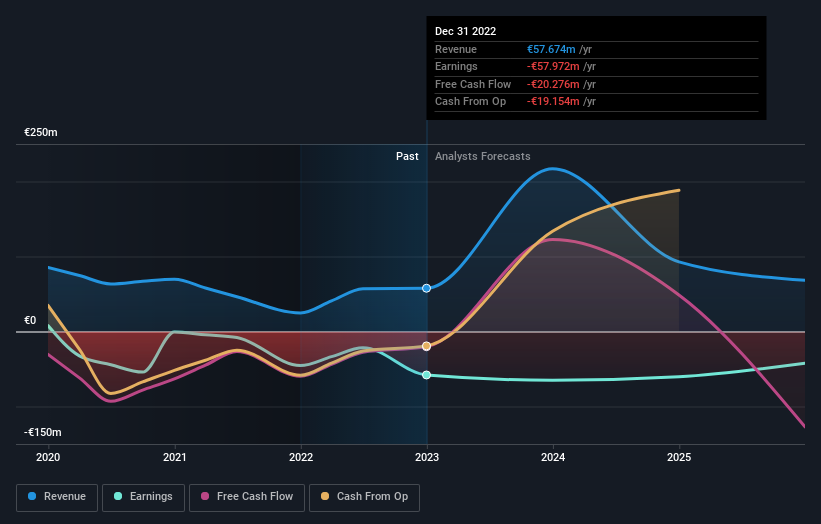Click the Free Cash Flow row label in tooltip
Image resolution: width=821 pixels, height=524 pixels.
coord(473,84)
